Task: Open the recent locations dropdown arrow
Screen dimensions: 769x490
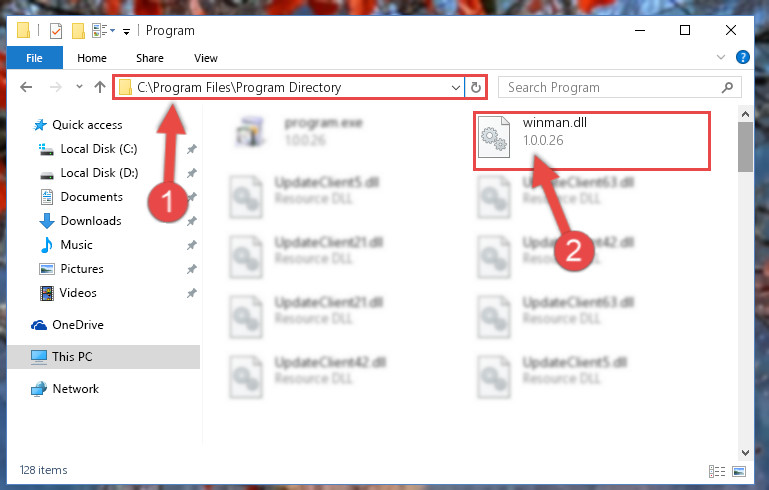Action: point(79,87)
